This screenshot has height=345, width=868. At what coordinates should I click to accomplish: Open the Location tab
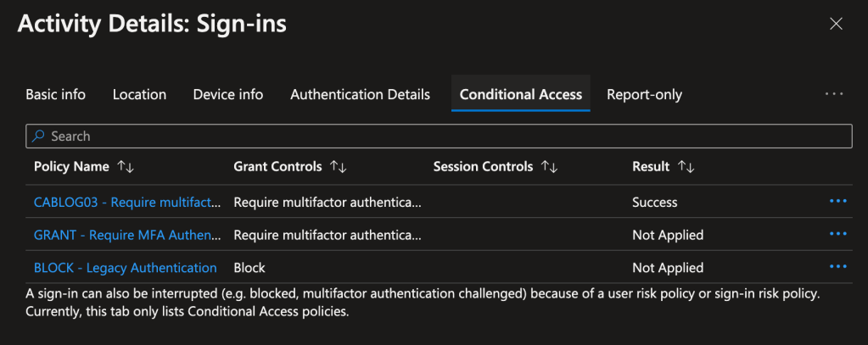point(139,94)
